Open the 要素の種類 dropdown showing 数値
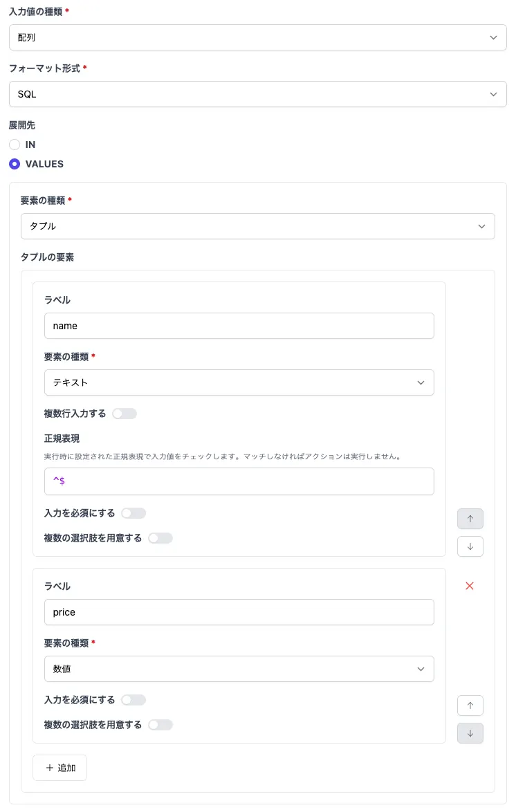This screenshot has width=516, height=812. (239, 669)
